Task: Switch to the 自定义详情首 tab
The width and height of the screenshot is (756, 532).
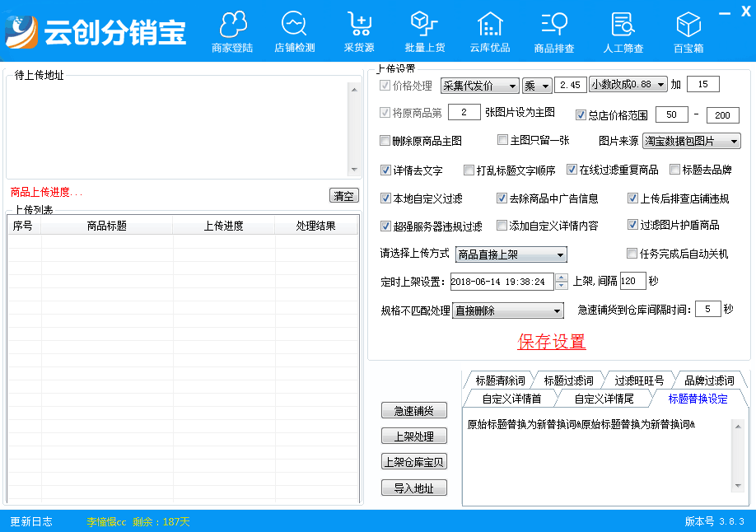Action: [511, 399]
